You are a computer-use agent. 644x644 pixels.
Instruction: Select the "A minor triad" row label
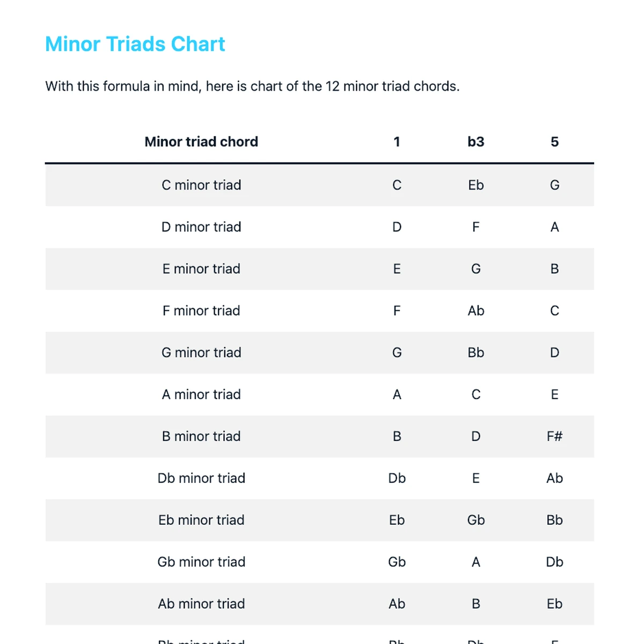pos(201,394)
